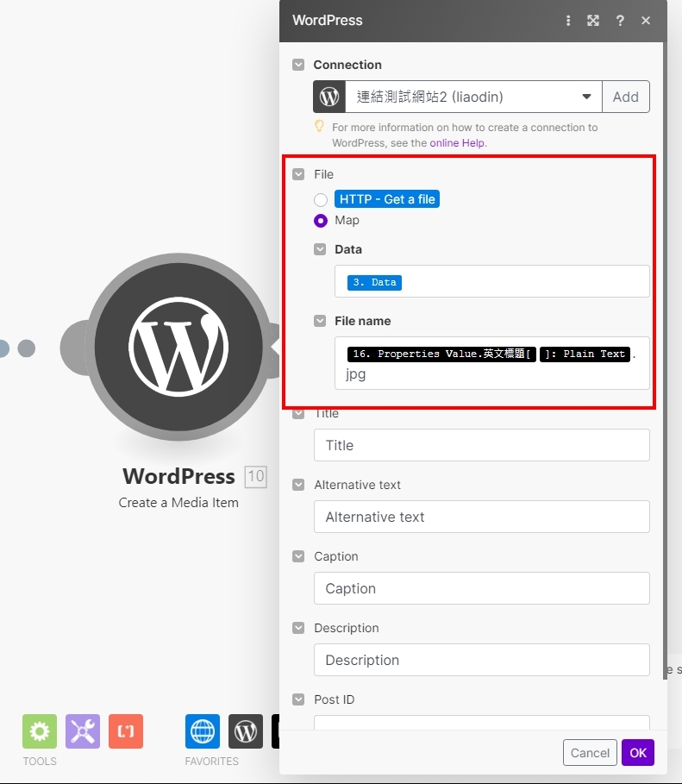Toggle the Caption section expander
The width and height of the screenshot is (682, 784).
click(x=298, y=556)
